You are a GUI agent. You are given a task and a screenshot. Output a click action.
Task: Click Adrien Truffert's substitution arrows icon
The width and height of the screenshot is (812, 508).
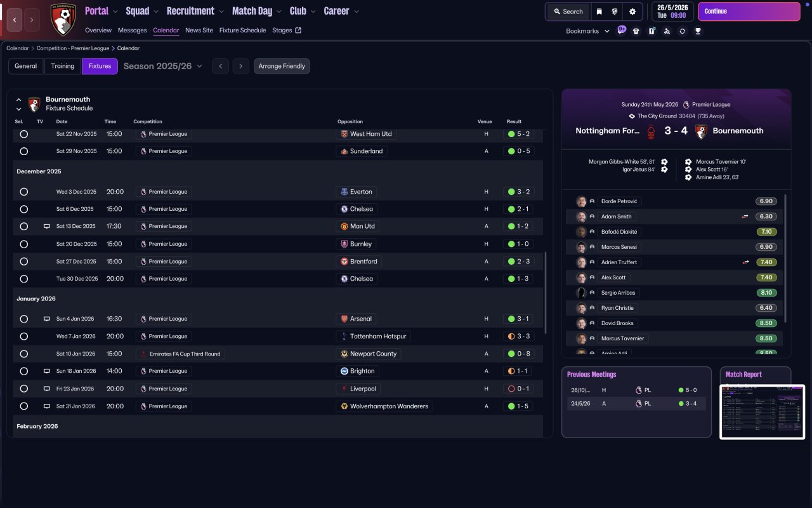[745, 262]
